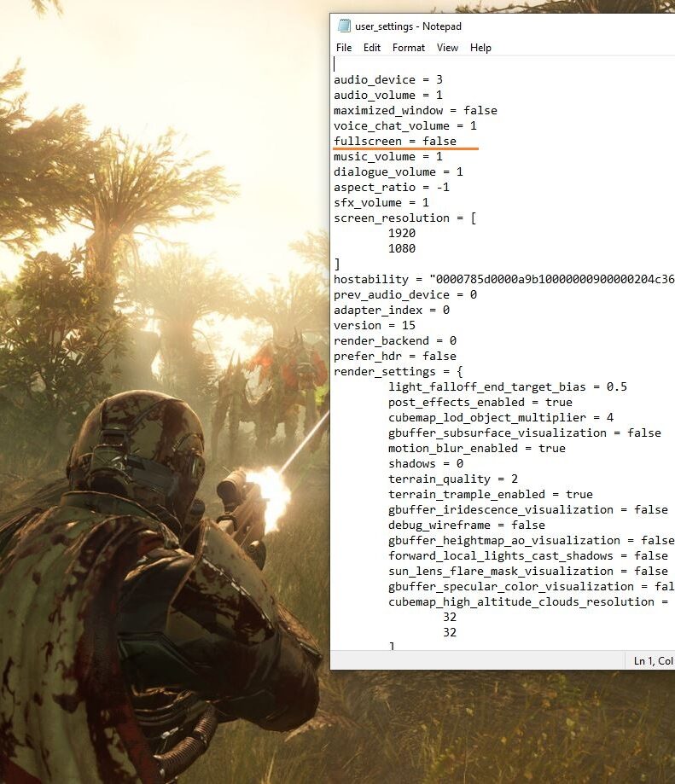Click the line "prefer_hdr = false"

[x=395, y=356]
